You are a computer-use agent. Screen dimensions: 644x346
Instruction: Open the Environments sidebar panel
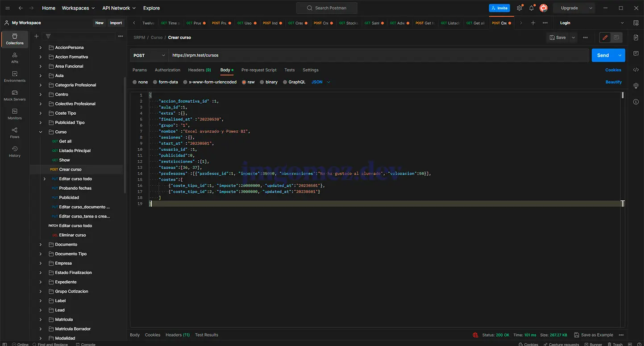coord(15,76)
